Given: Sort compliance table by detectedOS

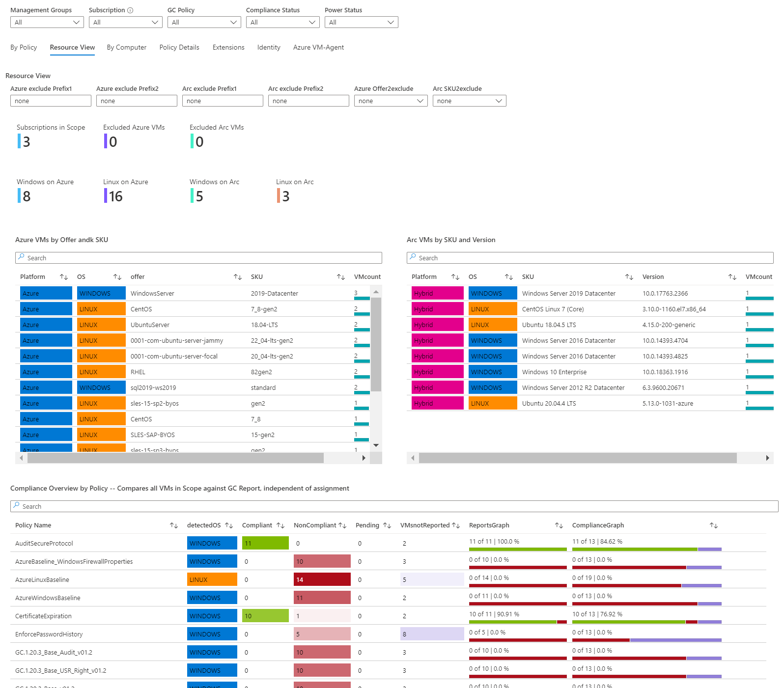Looking at the screenshot, I should click(229, 525).
